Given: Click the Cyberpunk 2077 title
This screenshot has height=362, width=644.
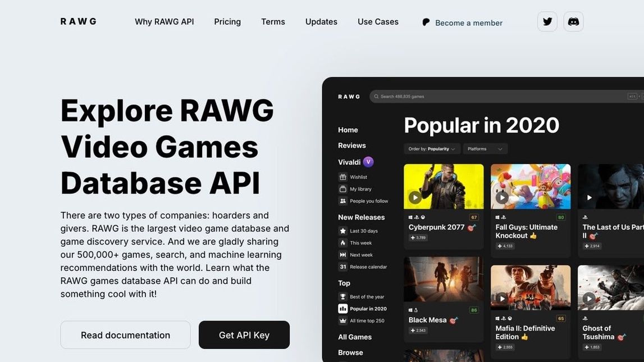Looking at the screenshot, I should click(x=436, y=227).
